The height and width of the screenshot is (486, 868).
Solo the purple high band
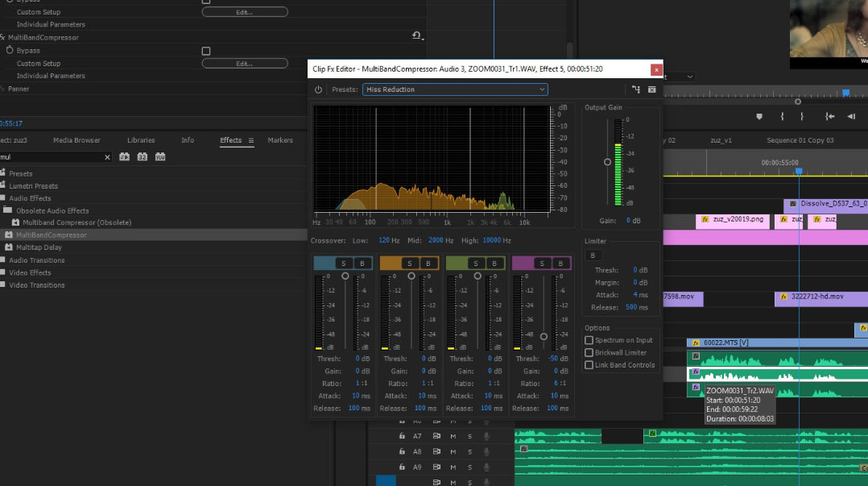click(x=541, y=264)
